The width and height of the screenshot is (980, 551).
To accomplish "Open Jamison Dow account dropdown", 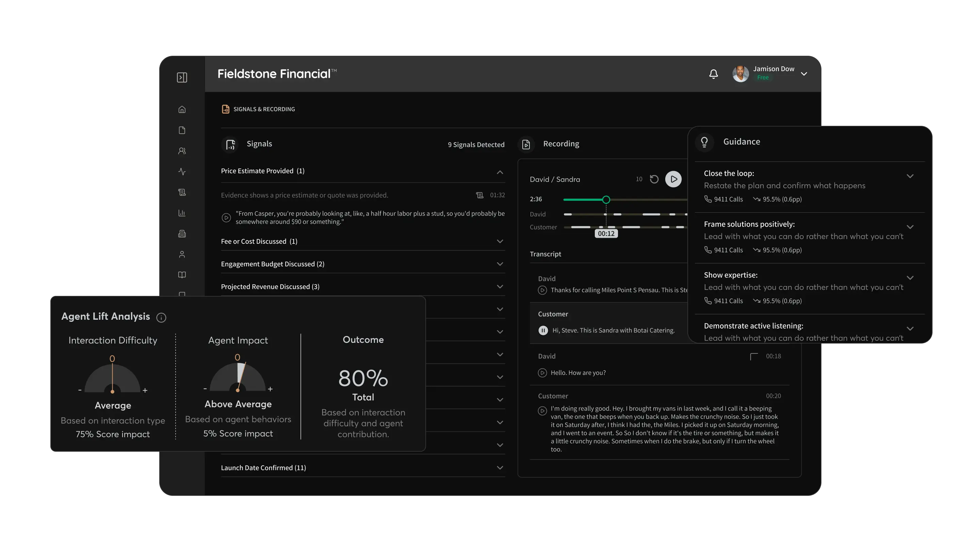I will 804,74.
